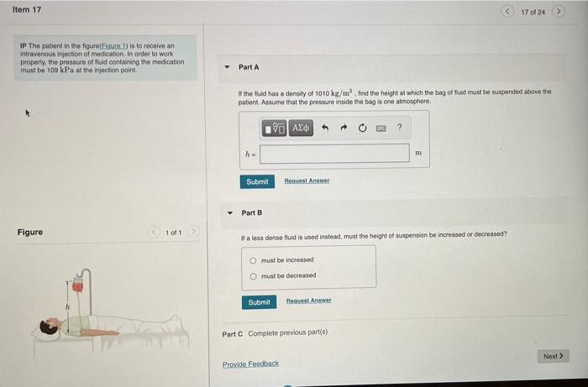Collapse Part B section
This screenshot has height=387, width=588.
pos(230,212)
